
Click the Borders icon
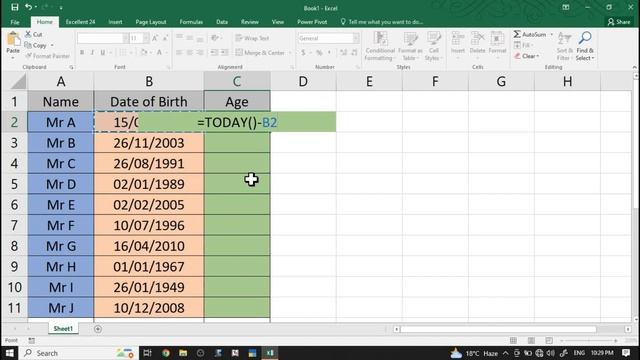click(122, 52)
